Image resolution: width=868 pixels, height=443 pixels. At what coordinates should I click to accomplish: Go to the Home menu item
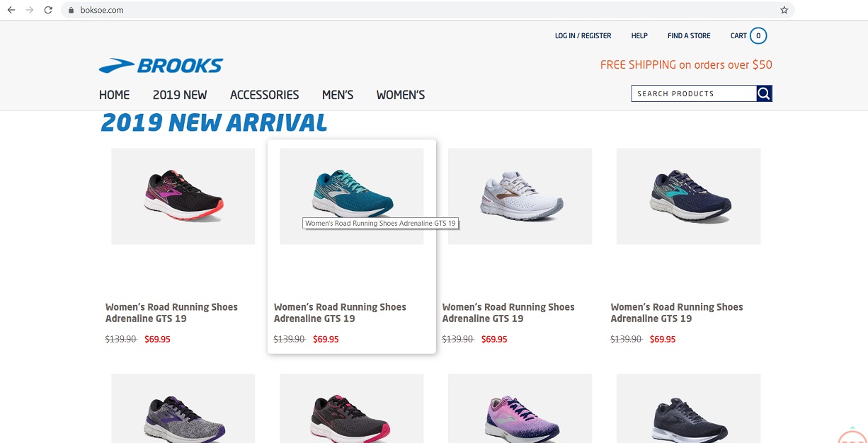(x=115, y=95)
